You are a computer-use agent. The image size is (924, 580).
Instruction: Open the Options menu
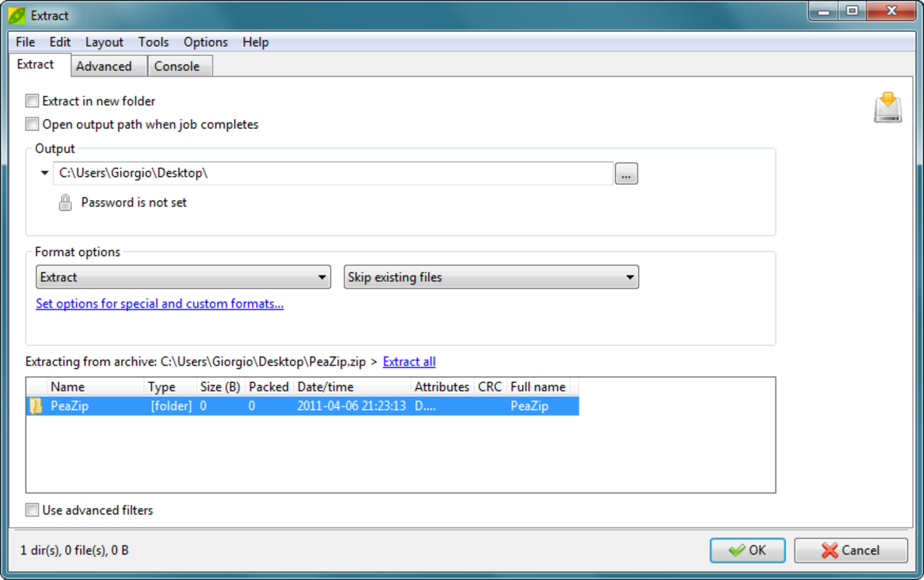point(205,42)
